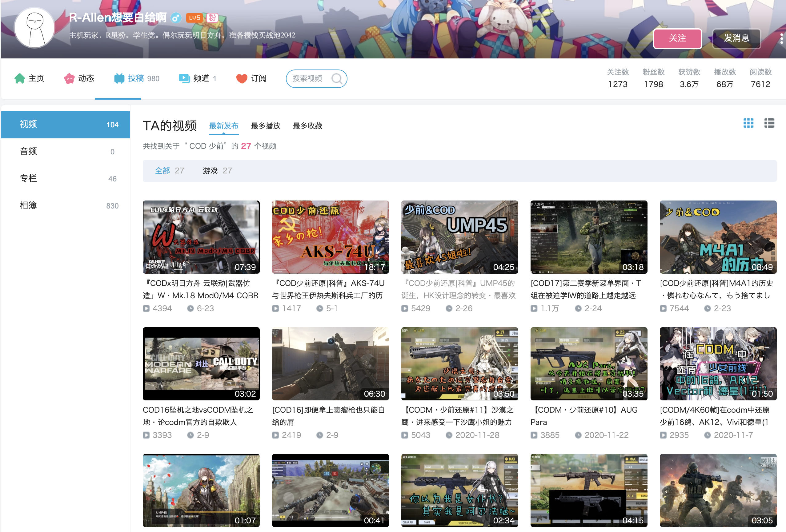The height and width of the screenshot is (532, 786).
Task: Sort by 最新发布
Action: coord(223,126)
